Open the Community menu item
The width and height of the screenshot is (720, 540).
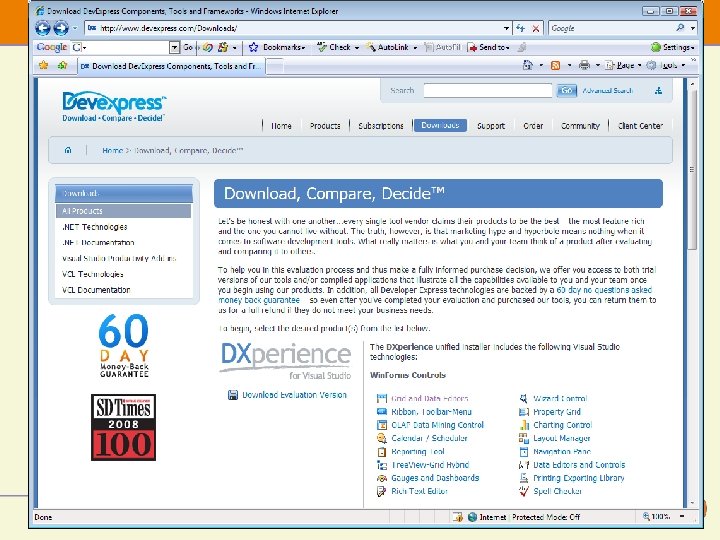[x=580, y=125]
